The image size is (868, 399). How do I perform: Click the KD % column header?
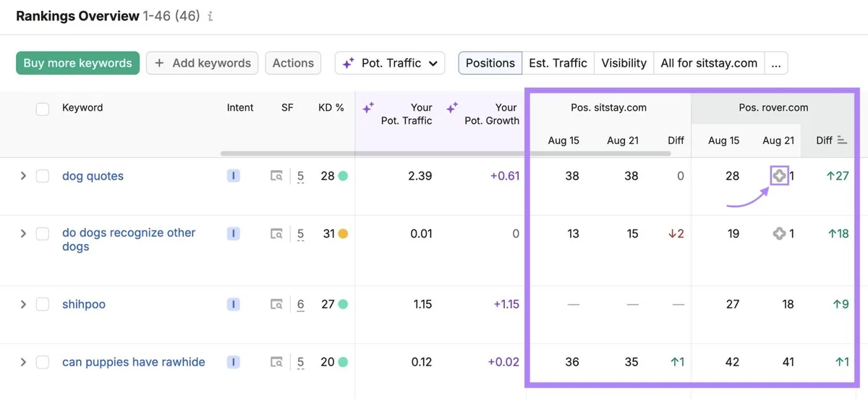(x=331, y=108)
